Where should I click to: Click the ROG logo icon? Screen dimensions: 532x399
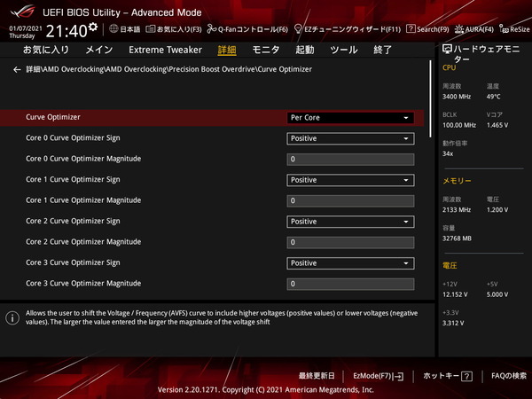tap(22, 12)
